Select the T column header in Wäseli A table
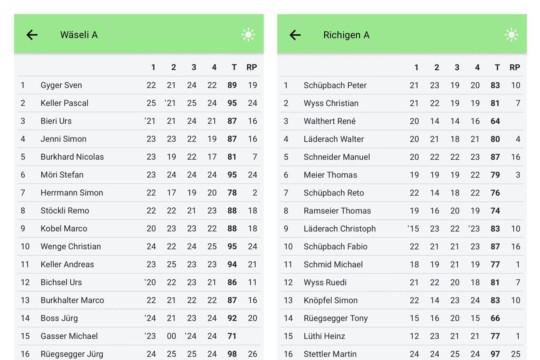Viewport: 540px width, 360px height. coord(234,67)
